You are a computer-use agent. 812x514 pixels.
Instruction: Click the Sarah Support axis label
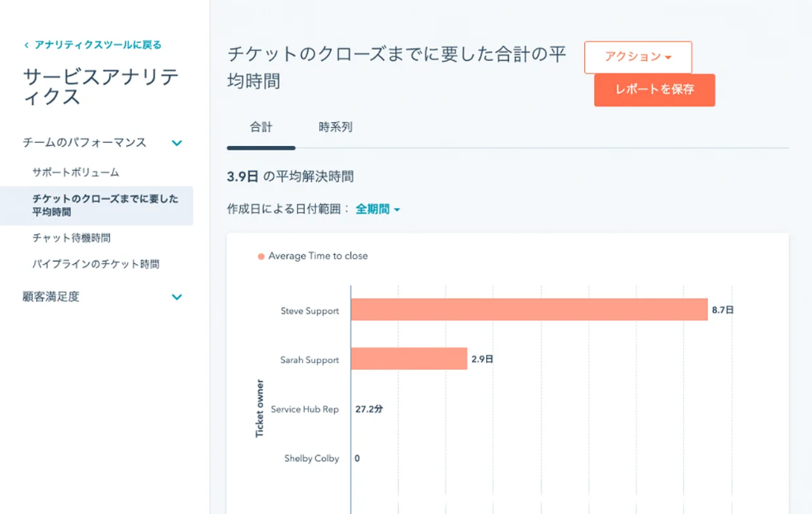pyautogui.click(x=309, y=361)
